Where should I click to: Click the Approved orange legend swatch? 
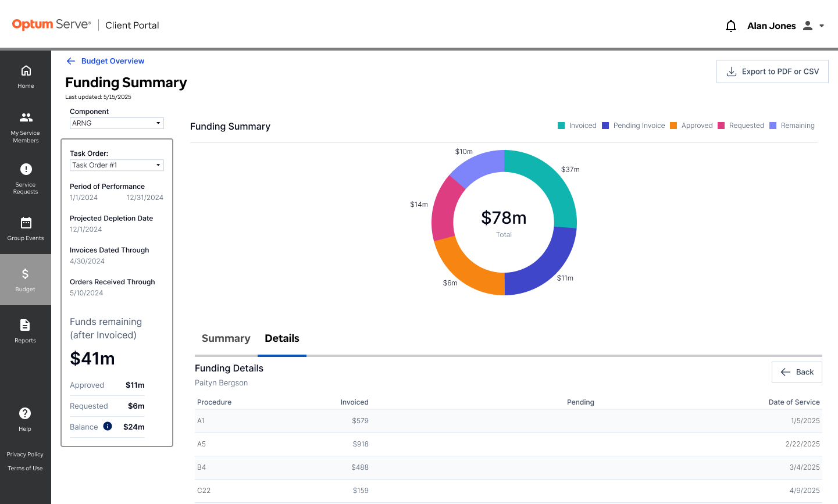click(673, 126)
